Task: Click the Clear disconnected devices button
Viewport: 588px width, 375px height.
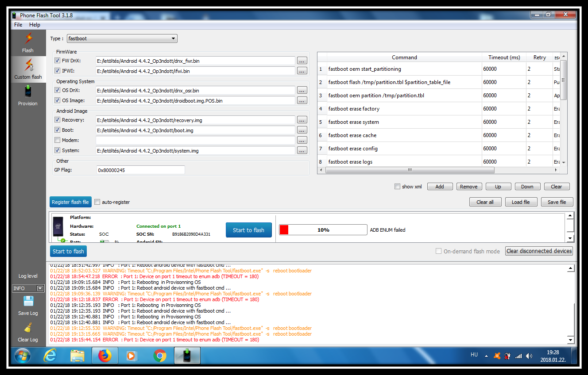Action: point(539,251)
